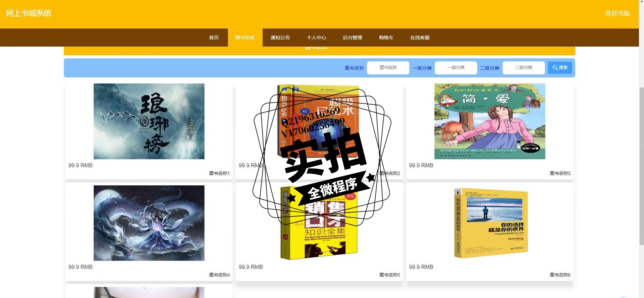This screenshot has height=298, width=644.
Task: Click the 搜索 search button
Action: click(560, 68)
